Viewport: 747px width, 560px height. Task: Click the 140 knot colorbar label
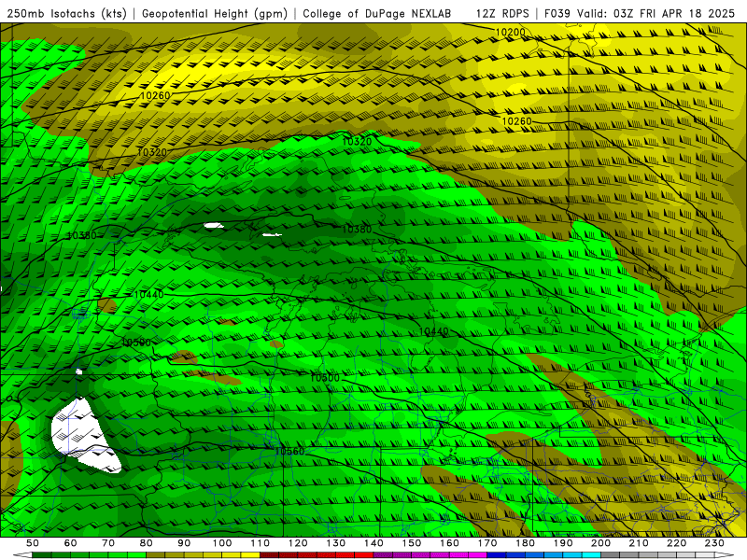click(373, 543)
